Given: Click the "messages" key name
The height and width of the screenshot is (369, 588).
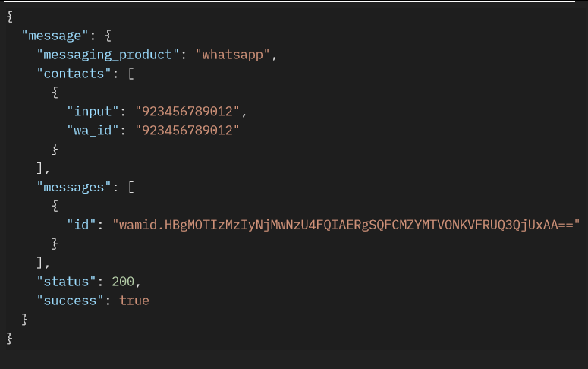Looking at the screenshot, I should pyautogui.click(x=74, y=187).
